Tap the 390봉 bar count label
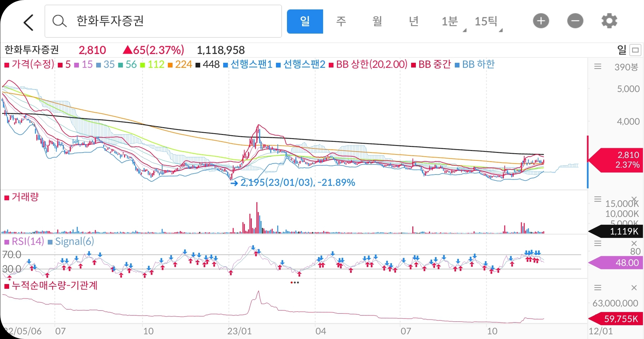644x339 pixels. 626,67
